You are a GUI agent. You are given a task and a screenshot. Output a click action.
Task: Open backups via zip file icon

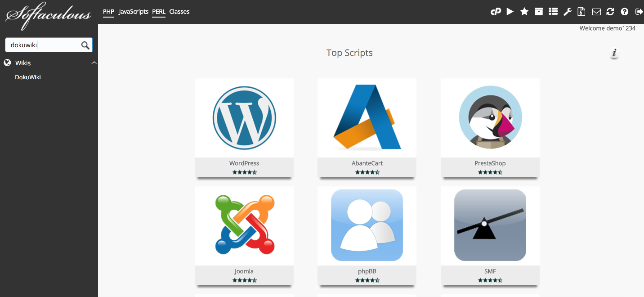tap(581, 12)
